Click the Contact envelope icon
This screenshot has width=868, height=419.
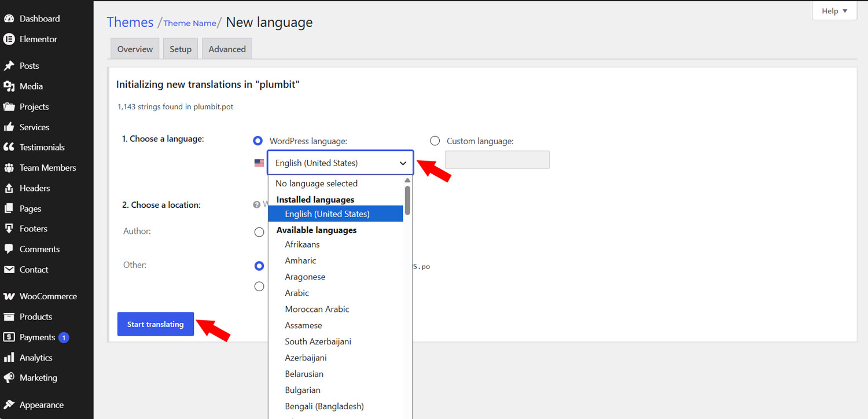[x=9, y=270]
